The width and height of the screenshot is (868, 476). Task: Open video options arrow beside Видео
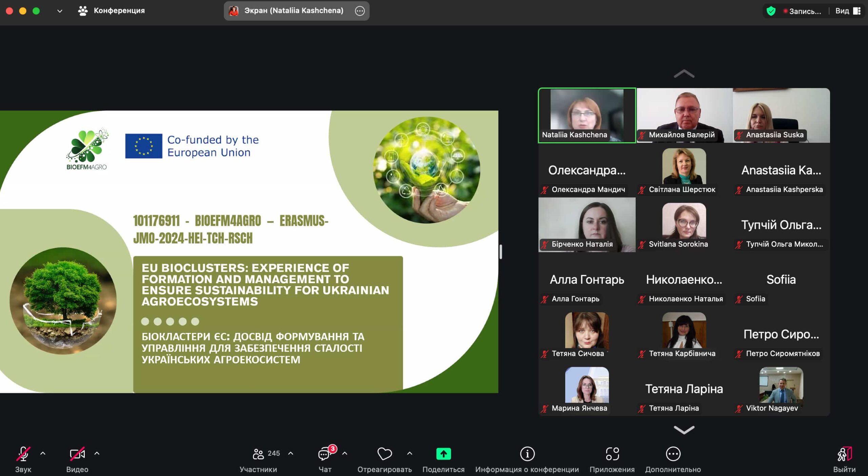pos(97,453)
